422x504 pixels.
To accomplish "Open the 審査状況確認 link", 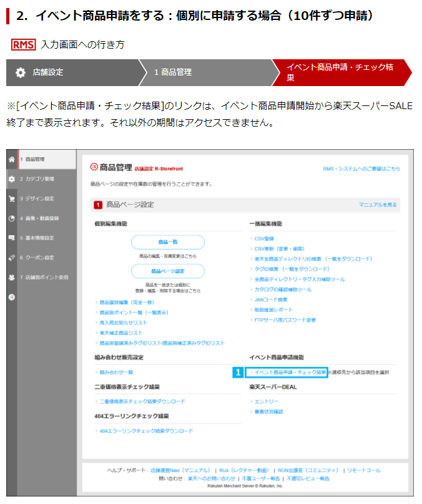I will point(268,412).
